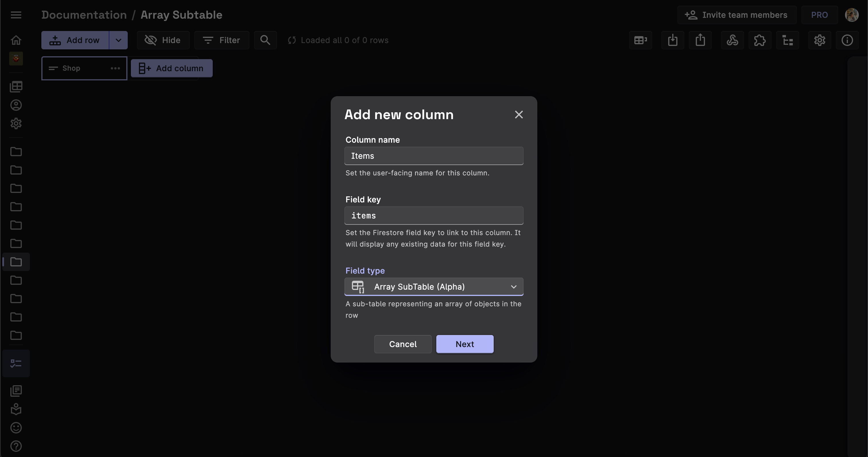This screenshot has height=457, width=868.
Task: Open the user account sidebar icon
Action: (16, 105)
